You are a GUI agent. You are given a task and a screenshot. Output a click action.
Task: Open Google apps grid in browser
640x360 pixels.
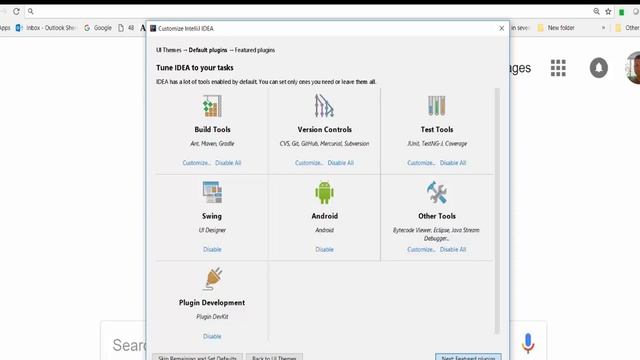(558, 68)
